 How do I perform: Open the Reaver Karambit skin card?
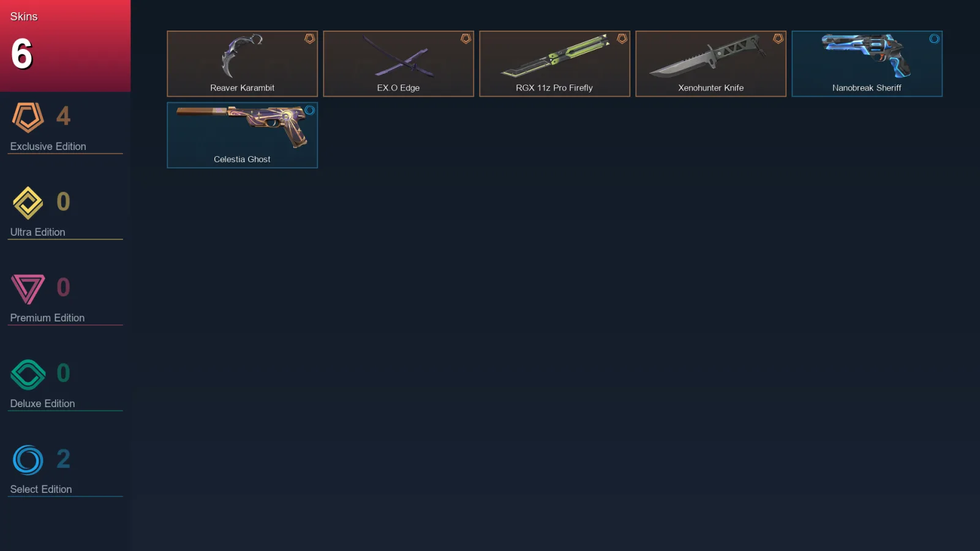tap(242, 64)
